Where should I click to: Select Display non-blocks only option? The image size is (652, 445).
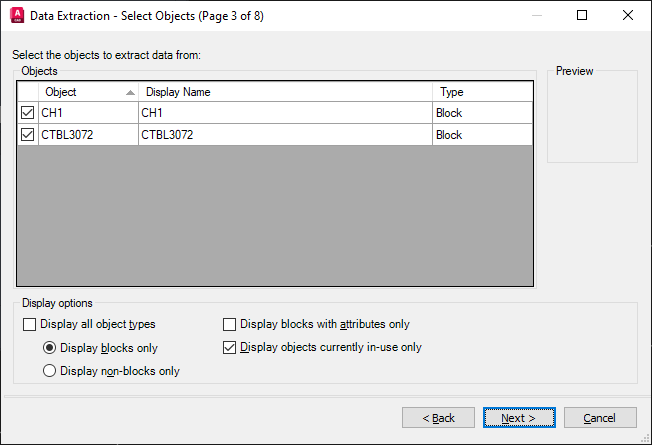pyautogui.click(x=49, y=371)
